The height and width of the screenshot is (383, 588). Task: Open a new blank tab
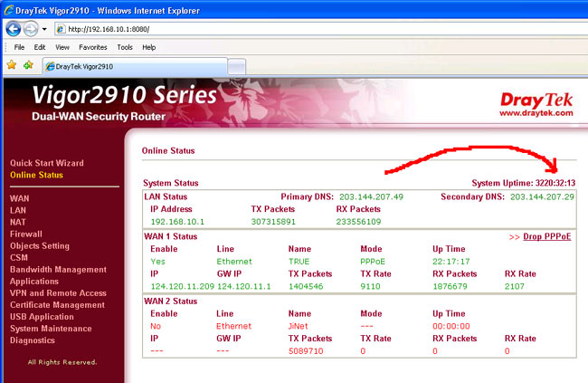click(237, 67)
